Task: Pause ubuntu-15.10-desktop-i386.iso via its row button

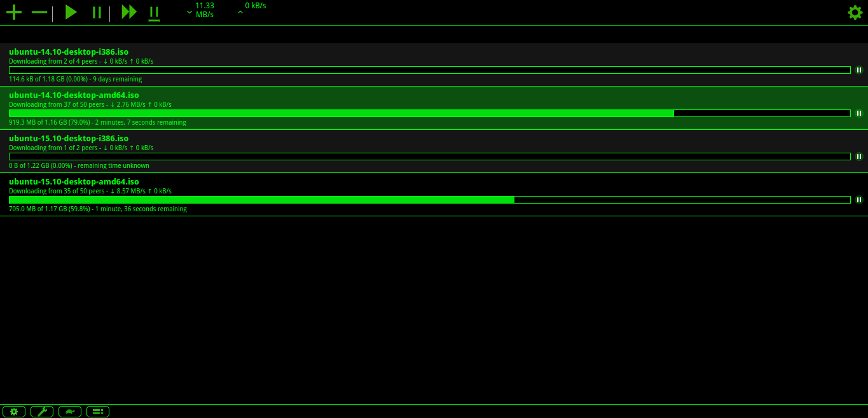Action: (x=859, y=157)
